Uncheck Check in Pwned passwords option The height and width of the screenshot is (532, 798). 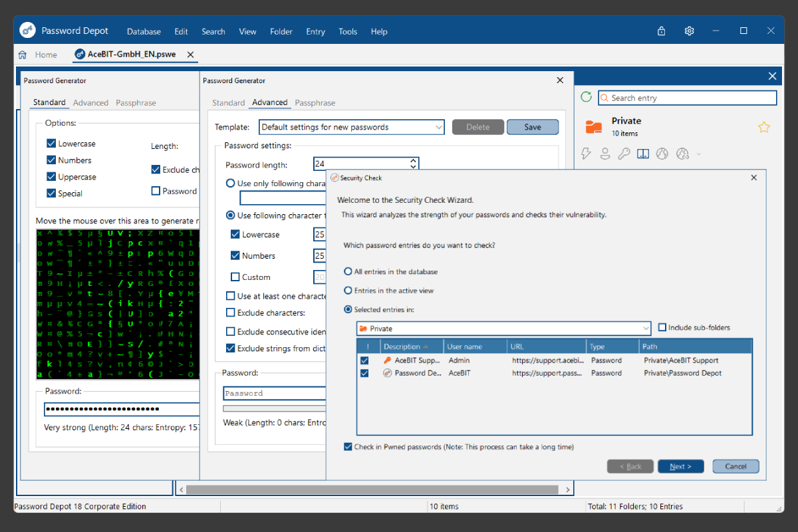point(348,447)
